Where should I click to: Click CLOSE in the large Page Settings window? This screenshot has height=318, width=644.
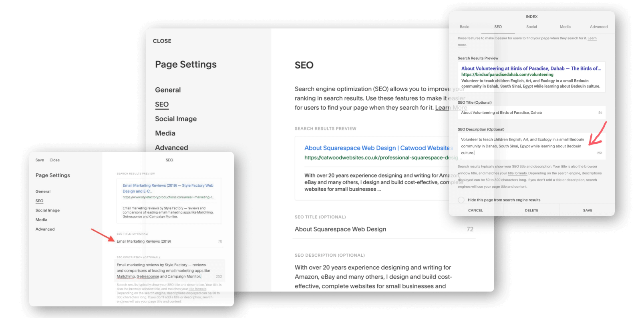click(x=162, y=41)
